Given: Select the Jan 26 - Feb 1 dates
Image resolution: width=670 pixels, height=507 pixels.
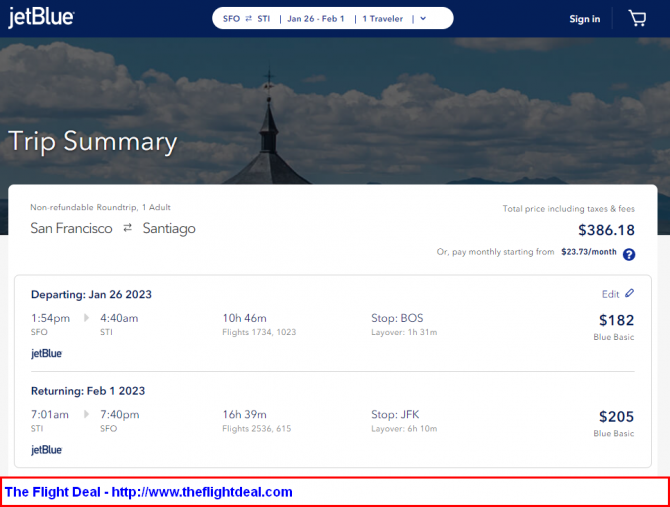Looking at the screenshot, I should (316, 19).
